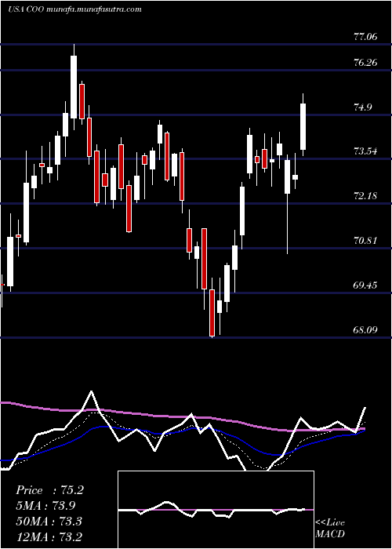
Task: Click the '5MA : 73.9' readout
Action: click(x=45, y=506)
